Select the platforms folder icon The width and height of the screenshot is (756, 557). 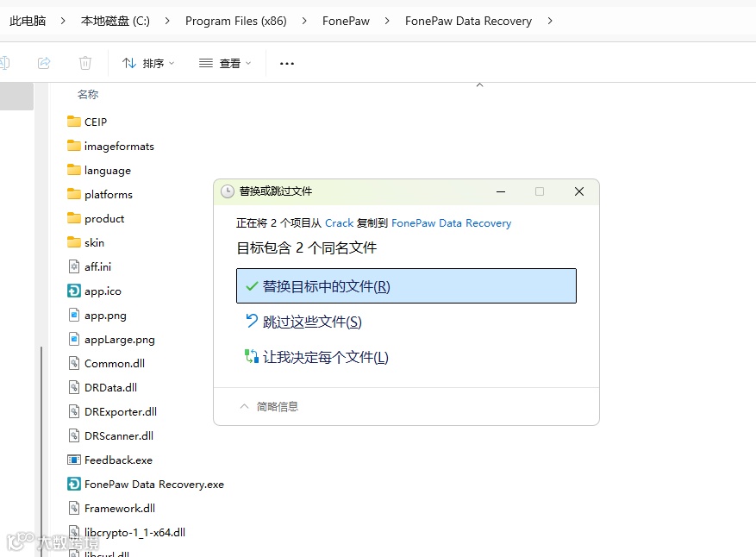click(74, 194)
